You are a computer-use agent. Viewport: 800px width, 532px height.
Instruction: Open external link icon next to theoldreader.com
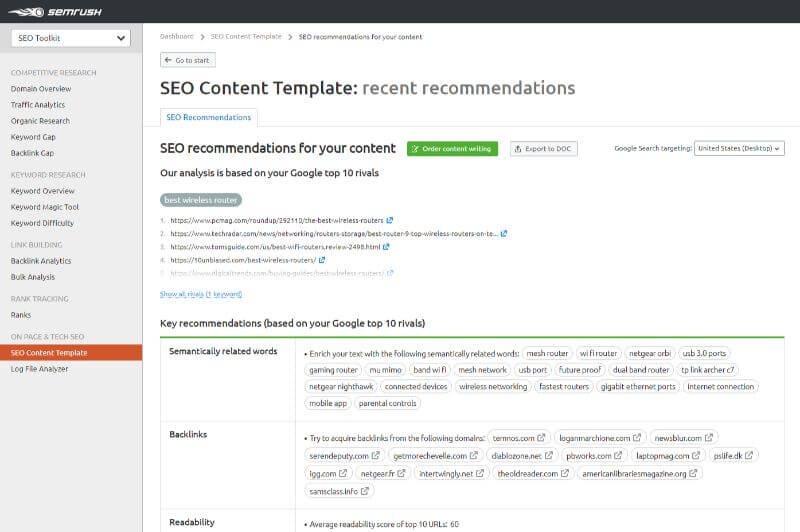coord(565,473)
